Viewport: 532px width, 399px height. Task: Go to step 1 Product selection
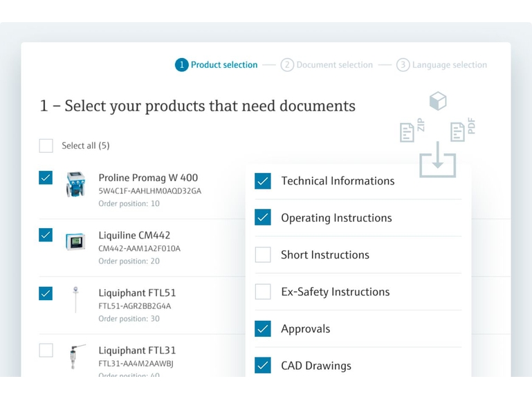point(216,65)
